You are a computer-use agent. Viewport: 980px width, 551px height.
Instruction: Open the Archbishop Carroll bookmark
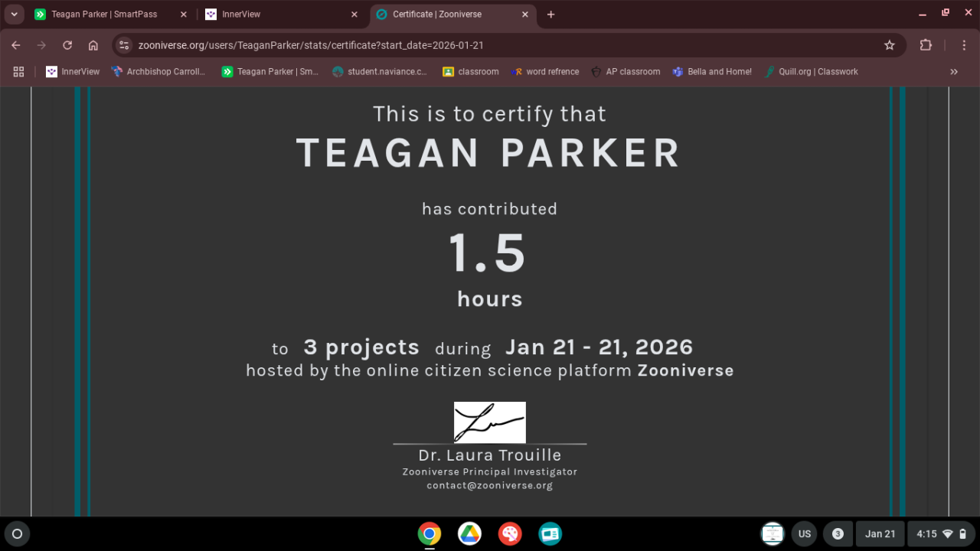point(158,71)
